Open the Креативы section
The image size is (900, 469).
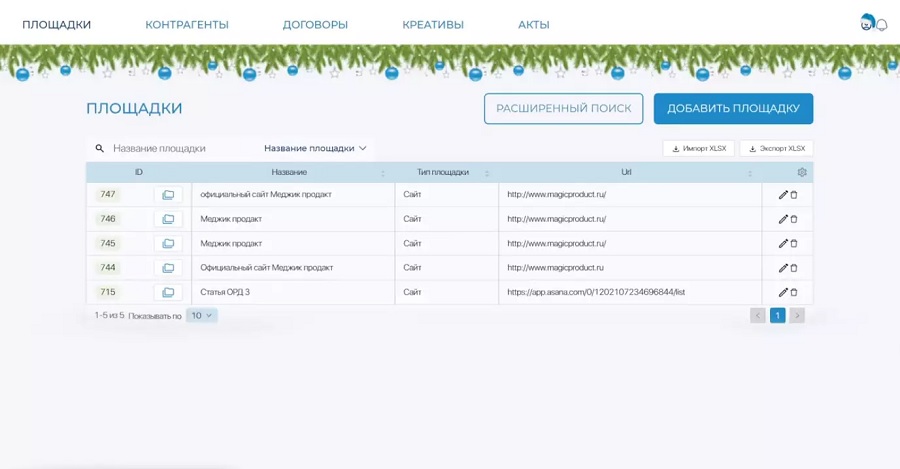pyautogui.click(x=433, y=25)
